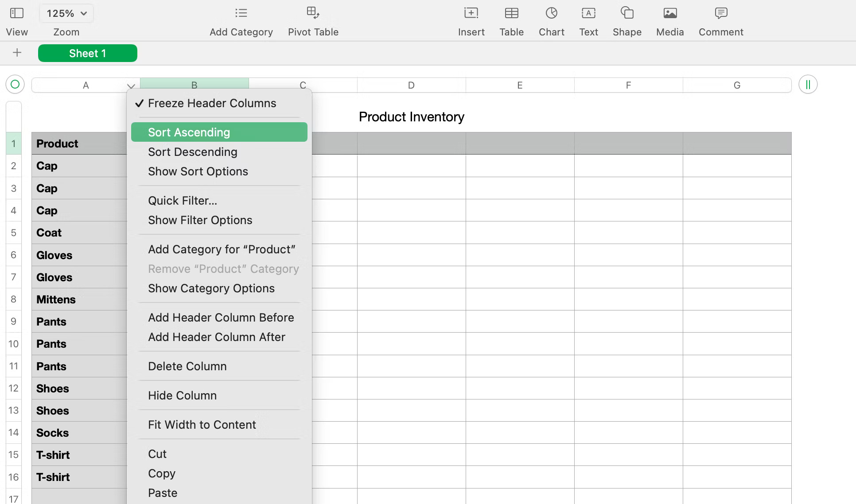Add a new sheet with the plus button
Screen dimensions: 856x504
[x=17, y=52]
